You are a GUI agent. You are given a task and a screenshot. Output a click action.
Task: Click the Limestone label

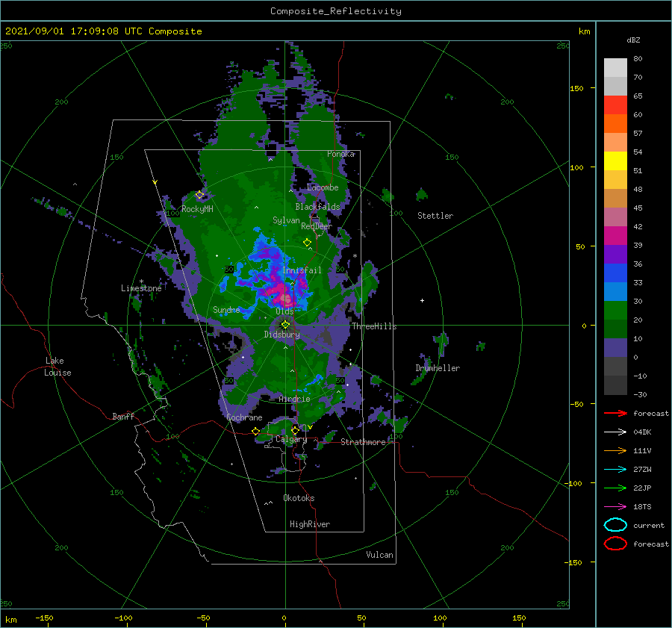[x=141, y=288]
